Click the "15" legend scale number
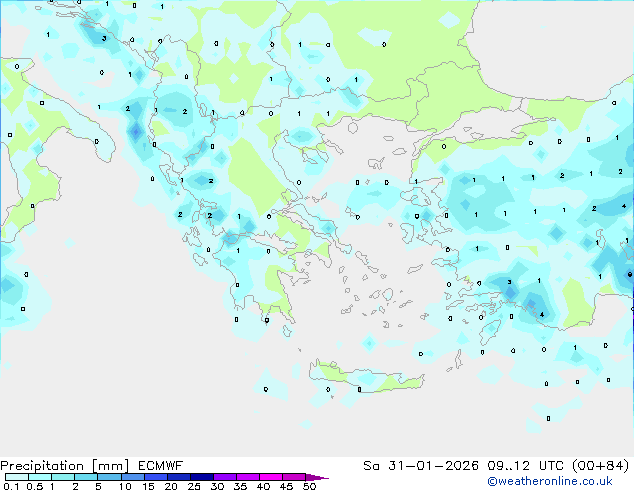This screenshot has width=634, height=490. (148, 486)
